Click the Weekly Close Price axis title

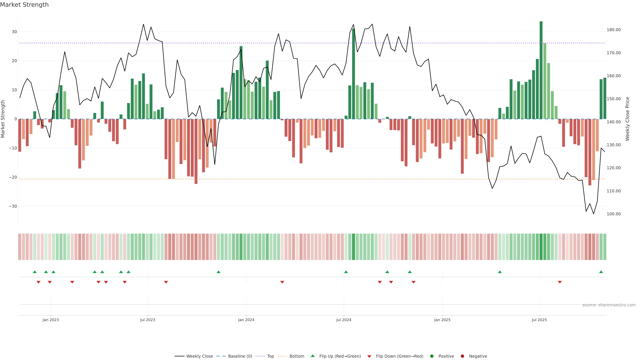628,119
